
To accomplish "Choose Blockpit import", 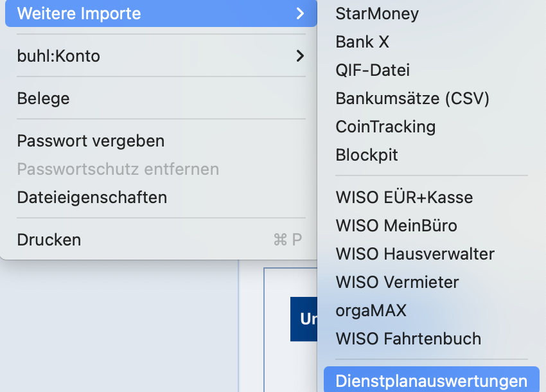I will (367, 155).
